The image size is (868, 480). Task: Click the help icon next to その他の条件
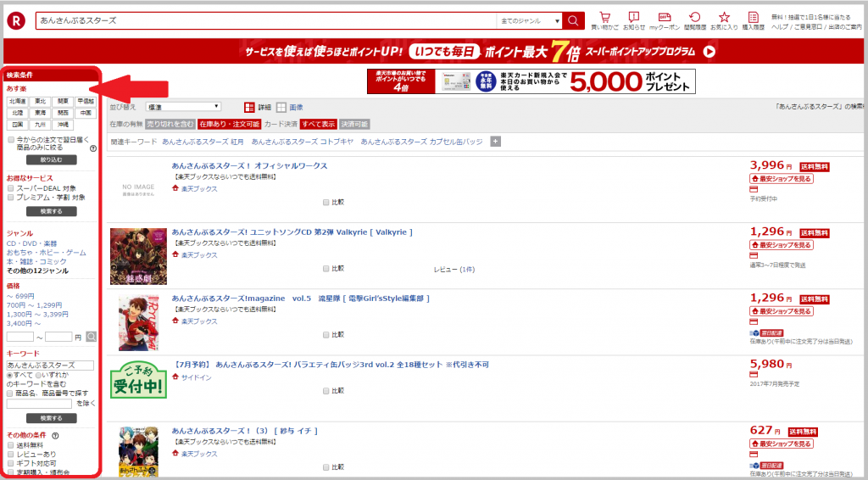pyautogui.click(x=55, y=436)
